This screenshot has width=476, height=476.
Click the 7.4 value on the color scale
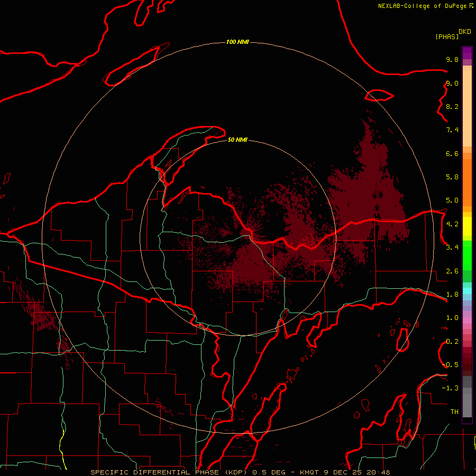452,130
